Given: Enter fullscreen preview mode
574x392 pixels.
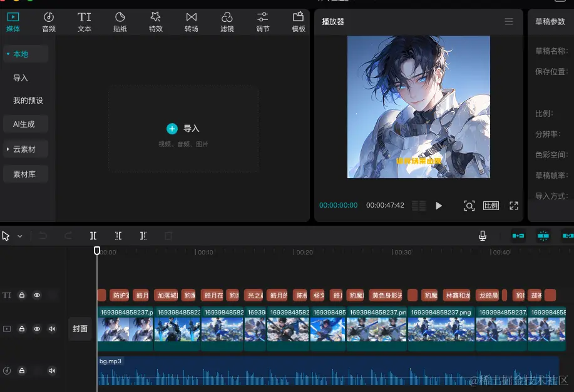Looking at the screenshot, I should click(514, 206).
